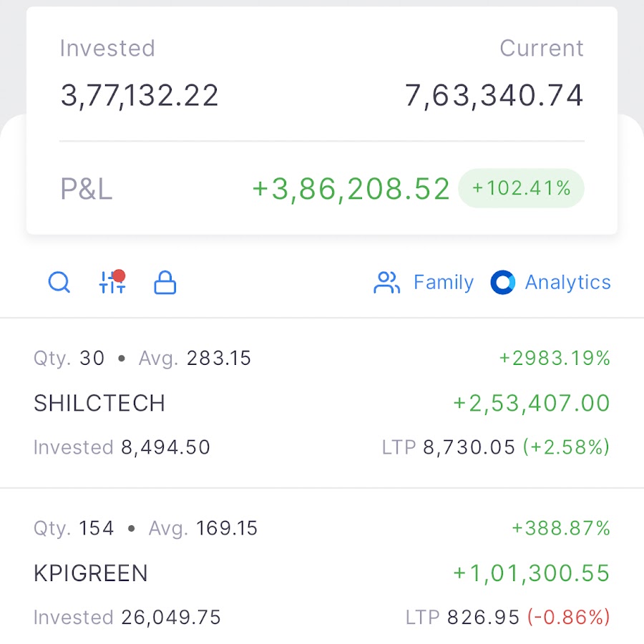Tap the Current value 7,63,340.74
This screenshot has width=644, height=644.
coord(494,95)
